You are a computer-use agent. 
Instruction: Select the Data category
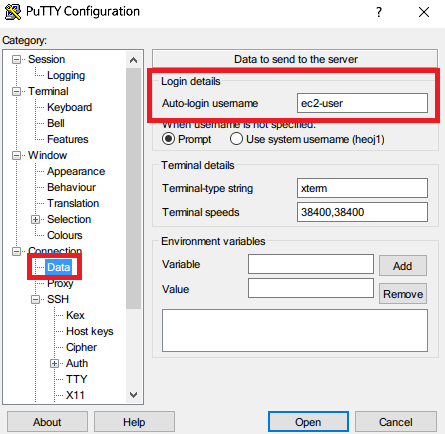(59, 267)
